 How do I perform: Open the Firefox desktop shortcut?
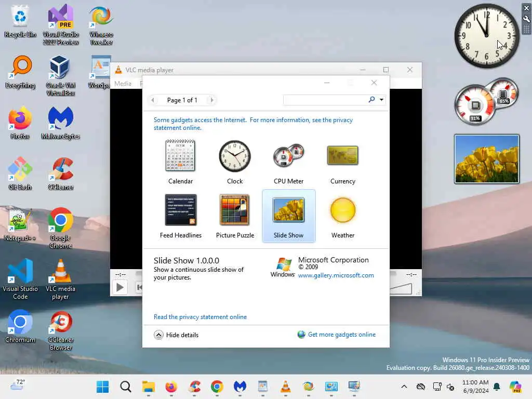point(20,123)
